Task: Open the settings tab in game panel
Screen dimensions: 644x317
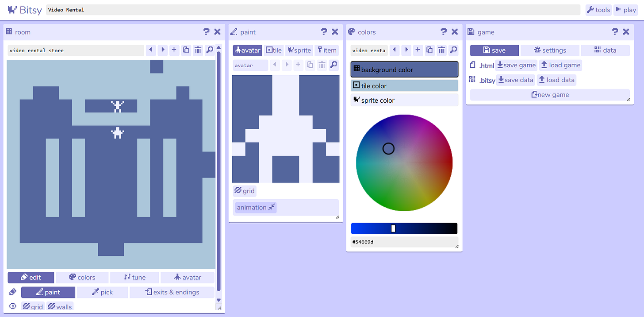Action: pos(550,50)
